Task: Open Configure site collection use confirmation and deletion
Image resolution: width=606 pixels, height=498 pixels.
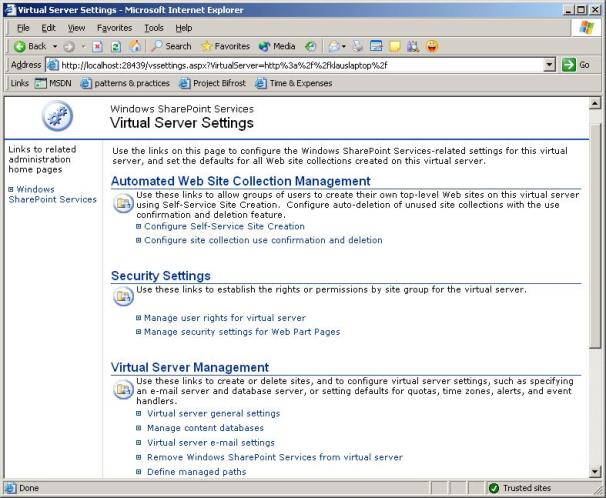Action: (x=263, y=240)
